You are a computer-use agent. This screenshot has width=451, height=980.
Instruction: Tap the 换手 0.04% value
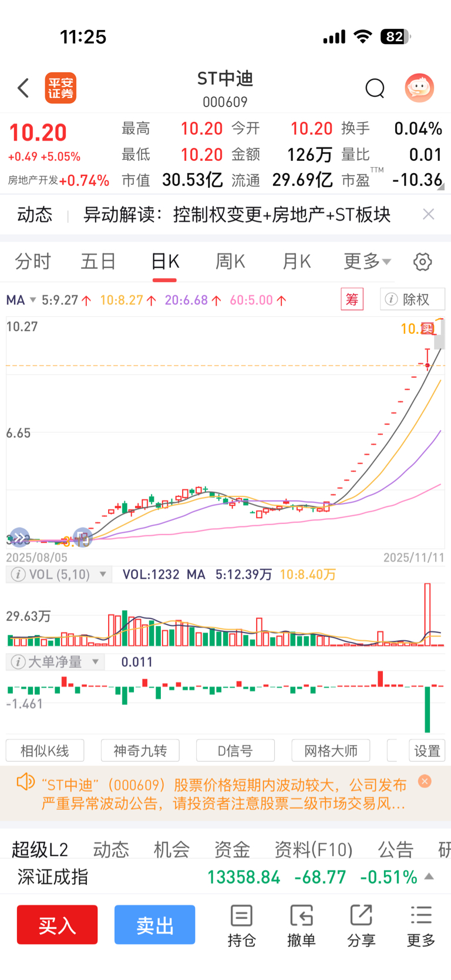[x=418, y=129]
